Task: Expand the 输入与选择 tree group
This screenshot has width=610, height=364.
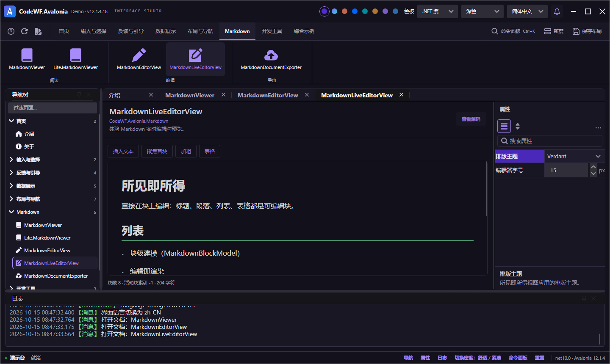Action: 11,160
